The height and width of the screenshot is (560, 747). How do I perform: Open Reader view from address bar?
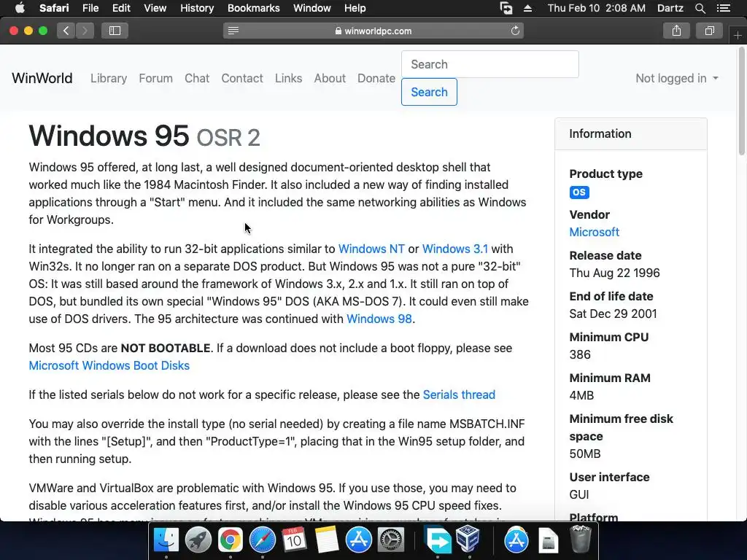233,31
